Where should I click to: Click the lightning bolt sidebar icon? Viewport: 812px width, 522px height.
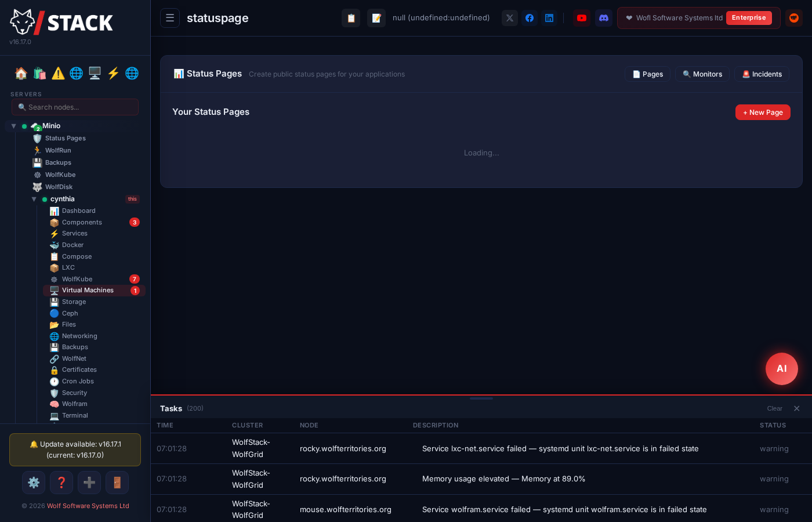tap(113, 73)
